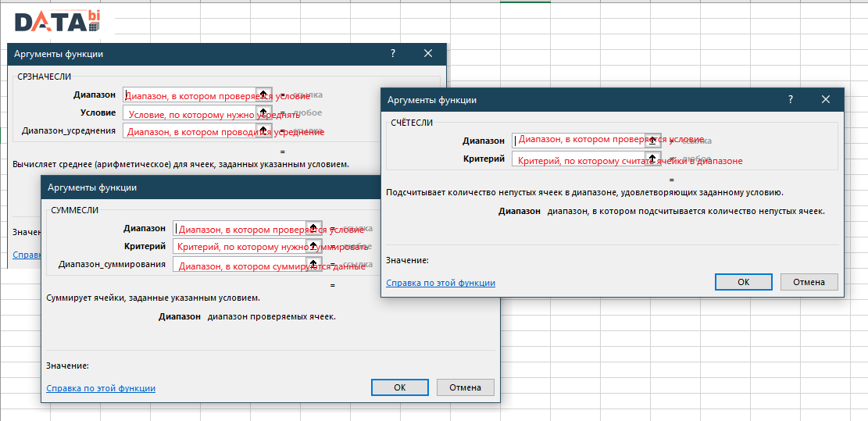The height and width of the screenshot is (421, 868).
Task: Click the СЧЁТЕСЛИ function name label
Action: click(411, 123)
